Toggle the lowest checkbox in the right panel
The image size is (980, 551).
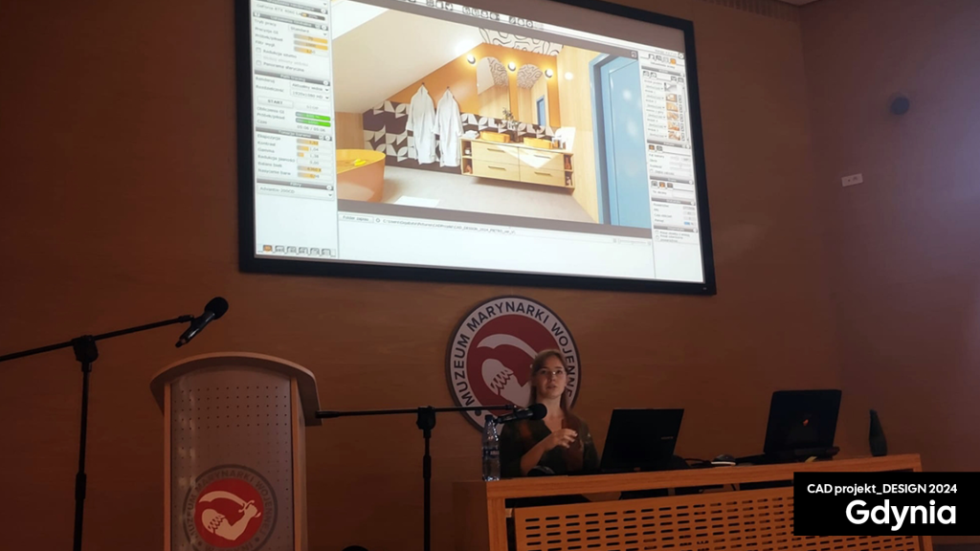point(657,237)
